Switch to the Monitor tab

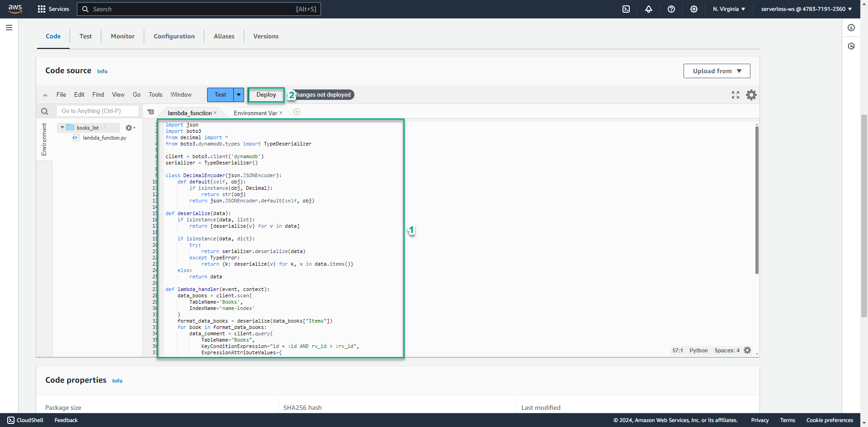pos(123,36)
